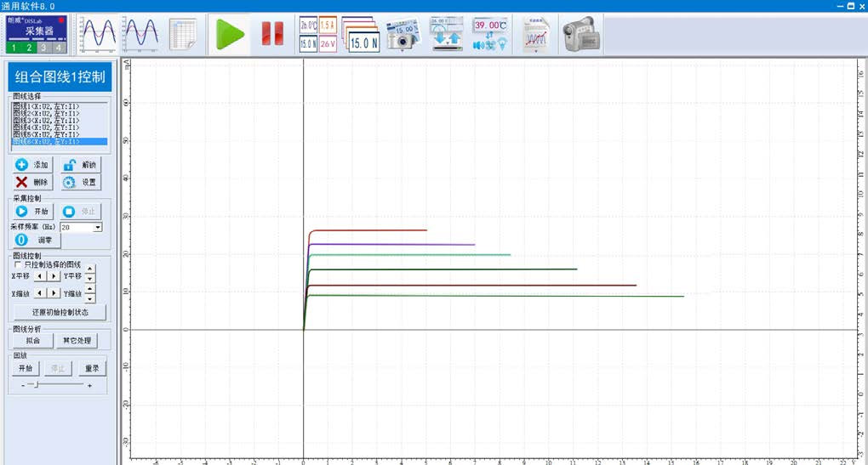Screen dimensions: 868x465
Task: Toggle 只控制选择的图线 checkbox
Action: [19, 265]
